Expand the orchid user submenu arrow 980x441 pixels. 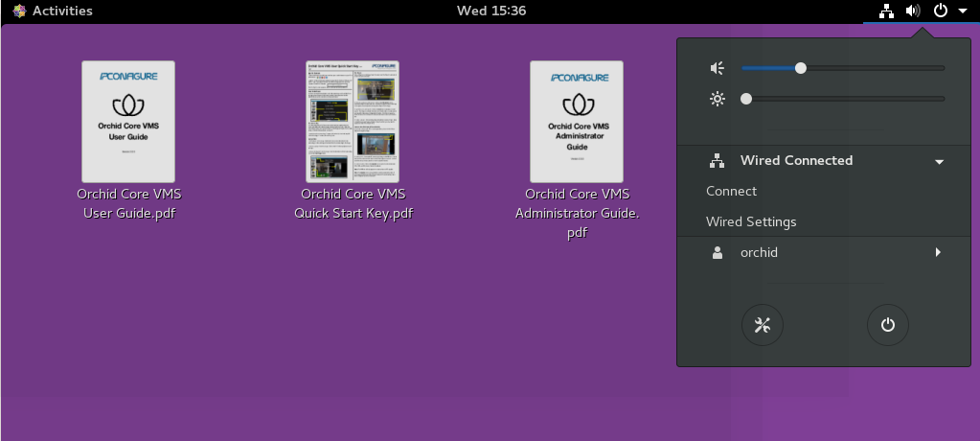click(938, 253)
